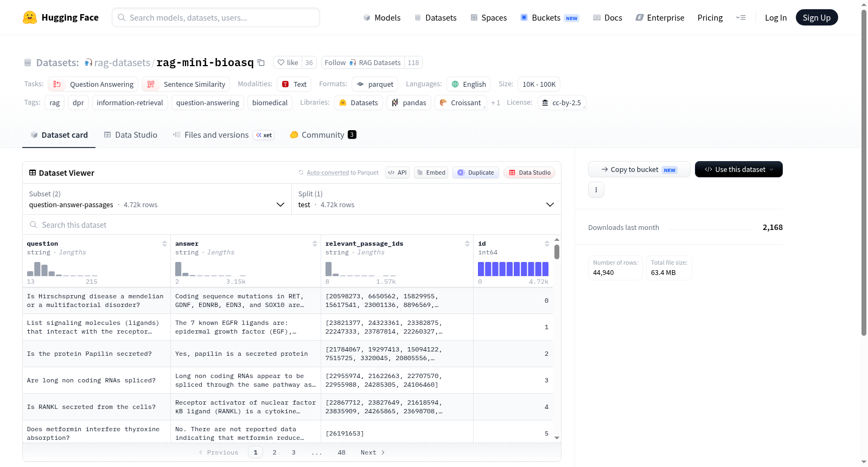
Task: Open the three-dot more options menu
Action: pyautogui.click(x=596, y=190)
